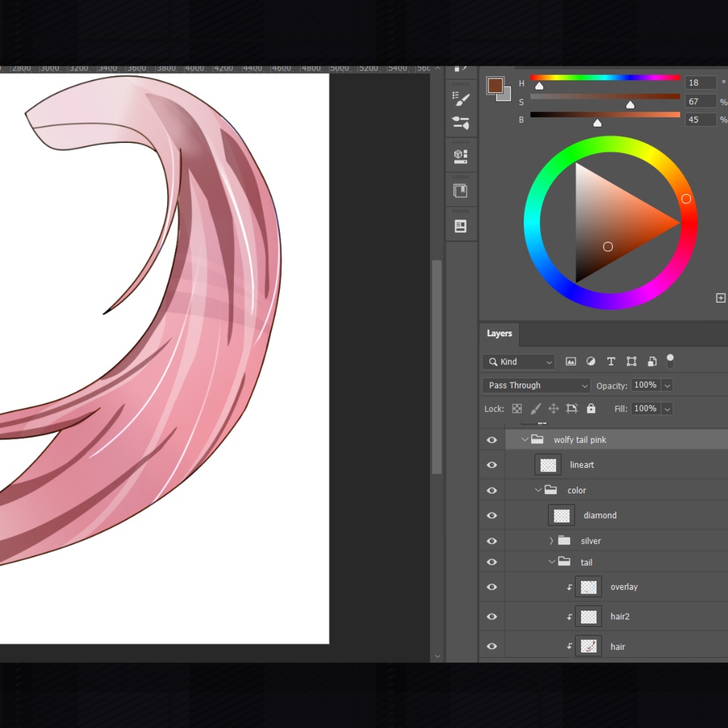Click the triangle color picker marker

pyautogui.click(x=608, y=247)
